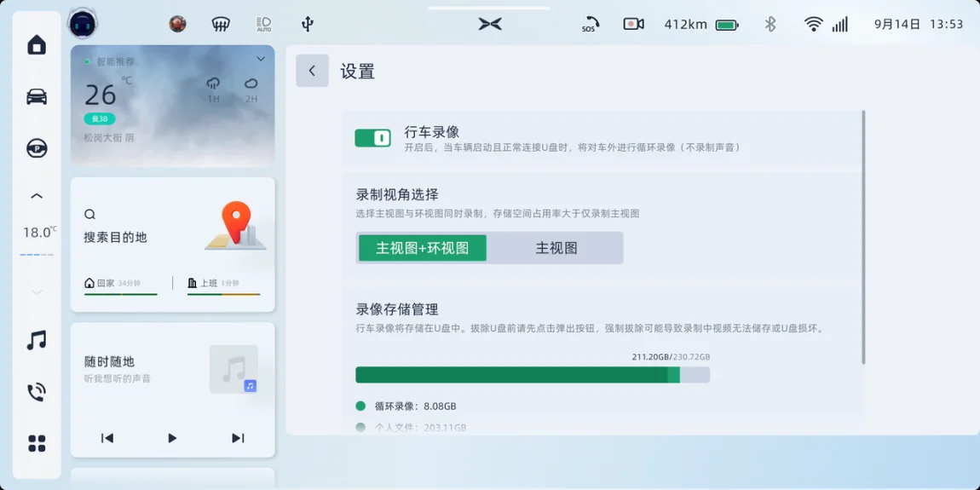This screenshot has height=490, width=980.
Task: Open the all apps grid
Action: 37,443
